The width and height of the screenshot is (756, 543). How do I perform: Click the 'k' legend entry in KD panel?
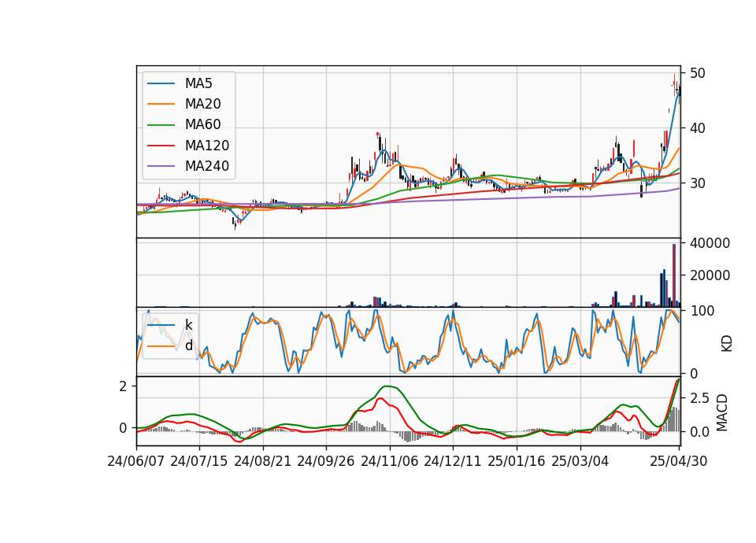(x=188, y=325)
